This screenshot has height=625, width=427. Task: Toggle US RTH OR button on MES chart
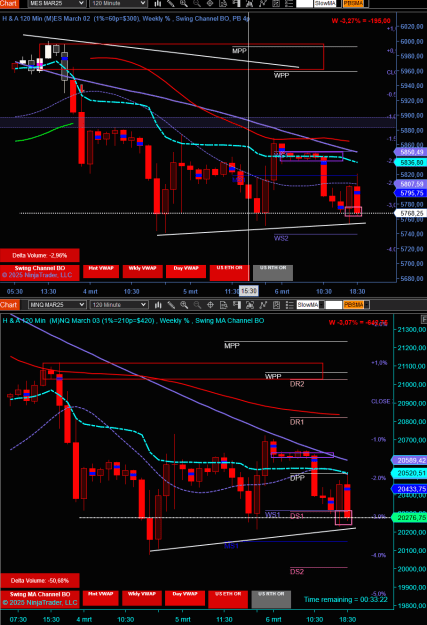point(273,273)
